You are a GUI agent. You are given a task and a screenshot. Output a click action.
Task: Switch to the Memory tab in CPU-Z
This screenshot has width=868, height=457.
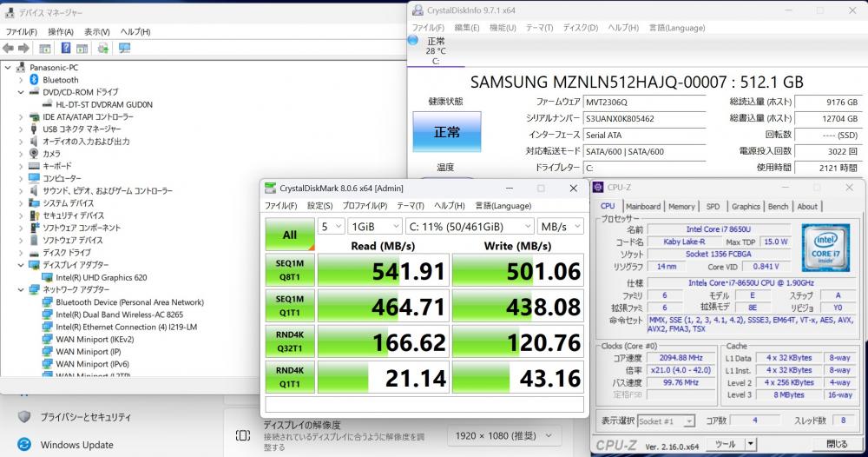(681, 206)
